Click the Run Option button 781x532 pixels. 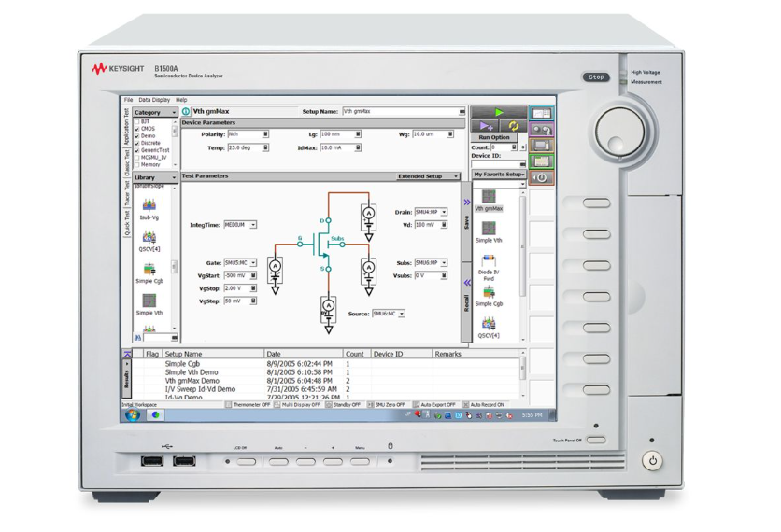(x=494, y=137)
